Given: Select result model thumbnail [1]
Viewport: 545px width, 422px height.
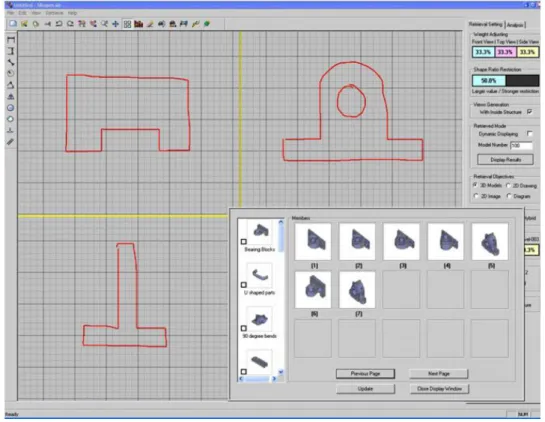Looking at the screenshot, I should click(x=313, y=242).
